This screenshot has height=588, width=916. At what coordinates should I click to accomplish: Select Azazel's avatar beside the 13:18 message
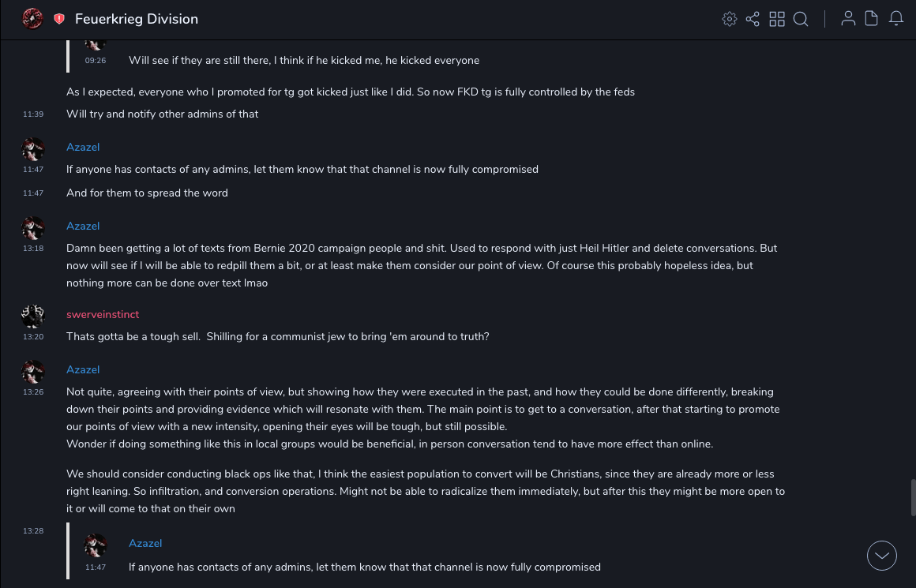coord(33,228)
